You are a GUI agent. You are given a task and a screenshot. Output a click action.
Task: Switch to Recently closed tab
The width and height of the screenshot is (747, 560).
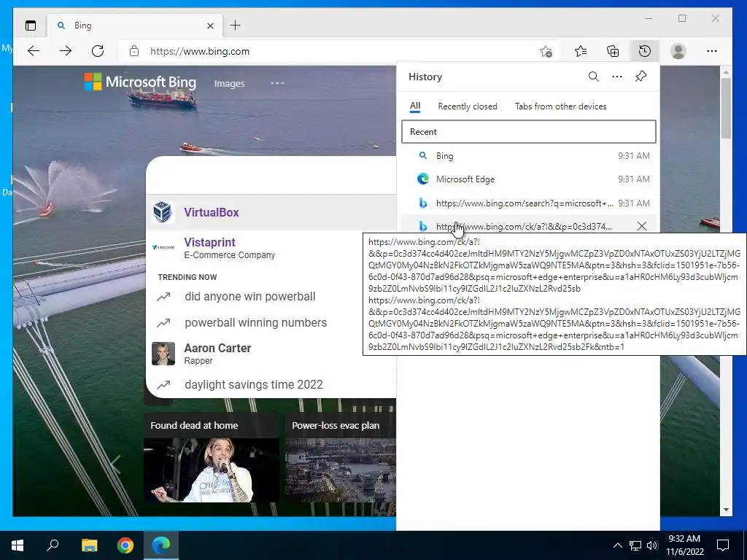point(468,106)
